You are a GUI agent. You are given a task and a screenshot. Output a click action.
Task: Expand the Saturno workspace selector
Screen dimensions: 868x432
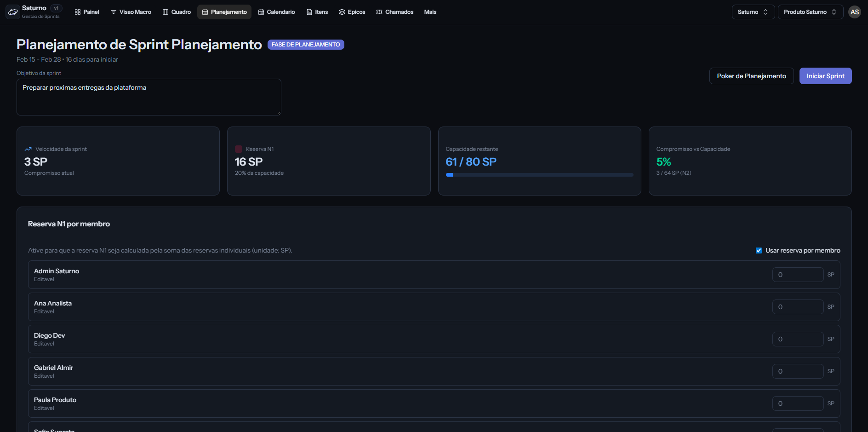click(753, 12)
